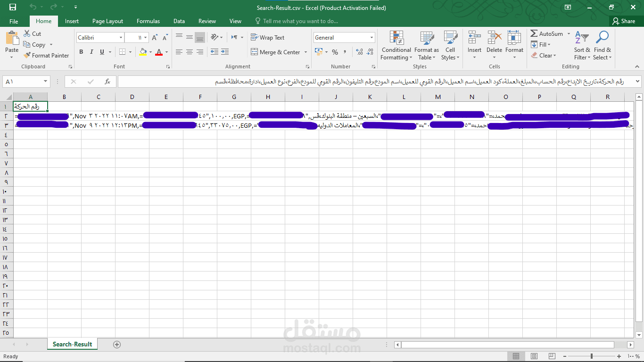Decrease font size with smaller A icon
This screenshot has height=362, width=644.
tap(165, 38)
